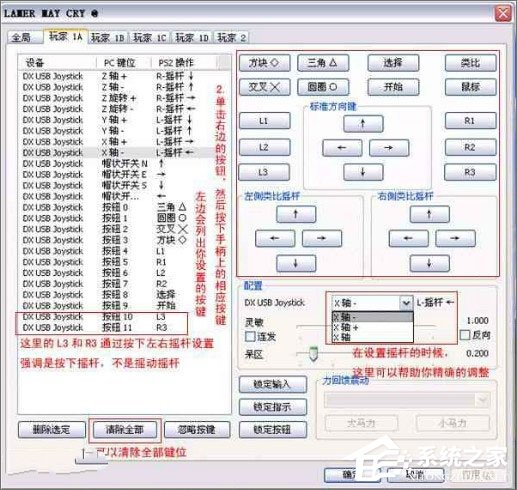
Task: Select row '帽状开关 N' in list
Action: [124, 164]
